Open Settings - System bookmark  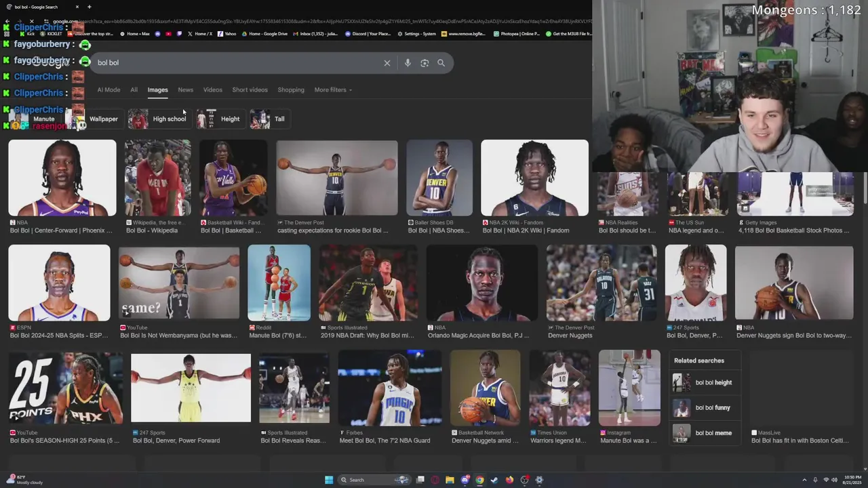click(x=417, y=34)
